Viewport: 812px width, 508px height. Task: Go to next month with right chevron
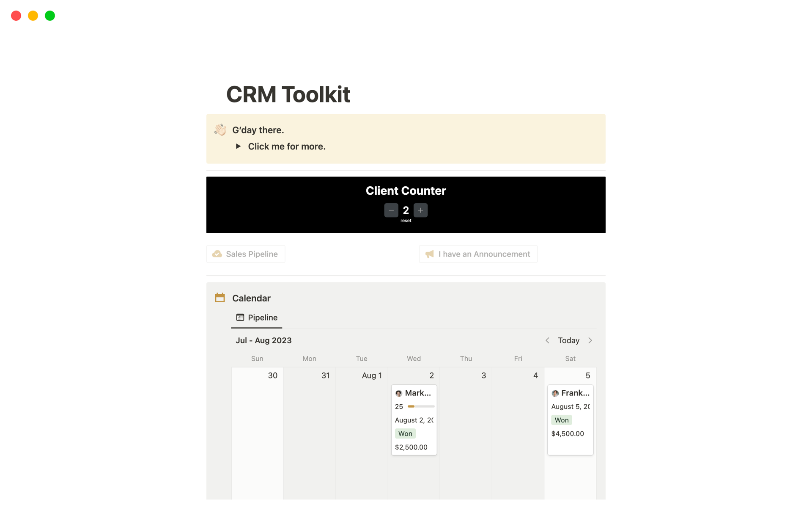(590, 340)
